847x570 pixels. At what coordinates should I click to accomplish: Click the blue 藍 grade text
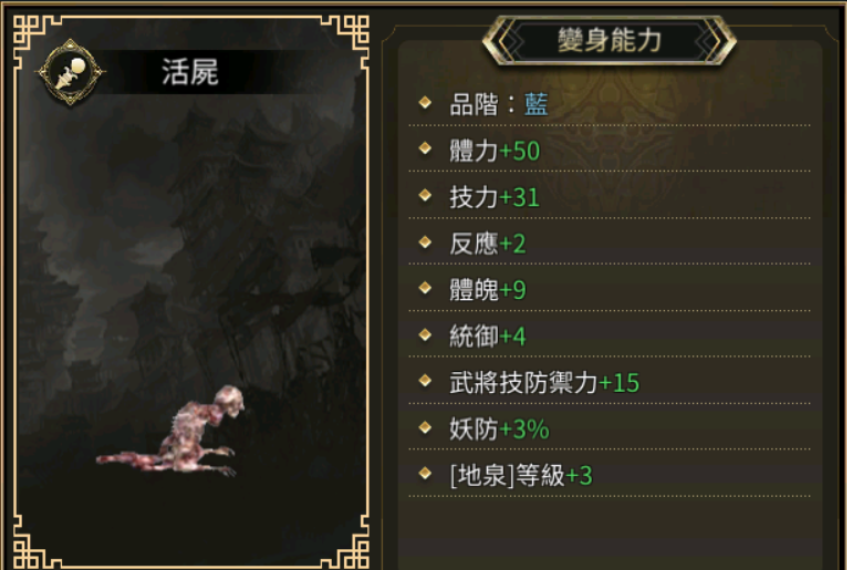[536, 104]
